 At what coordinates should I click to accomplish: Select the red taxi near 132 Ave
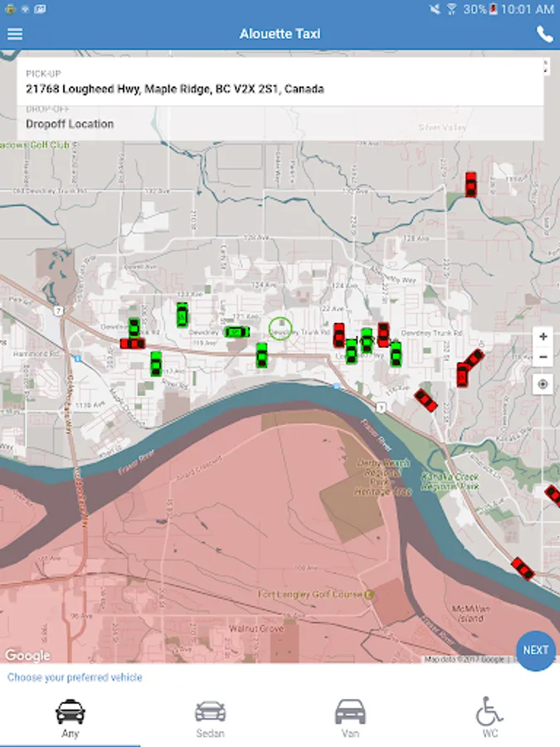[x=470, y=184]
